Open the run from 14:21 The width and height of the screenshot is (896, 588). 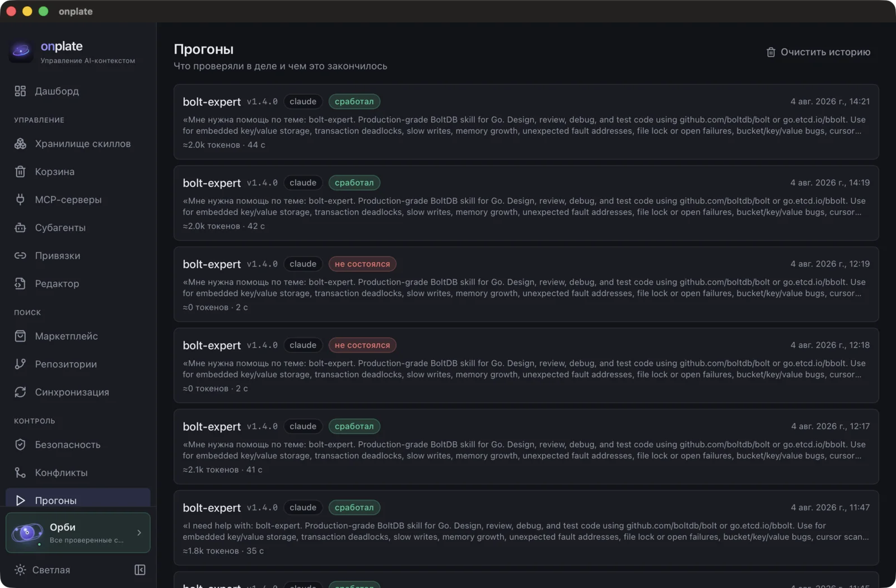526,122
